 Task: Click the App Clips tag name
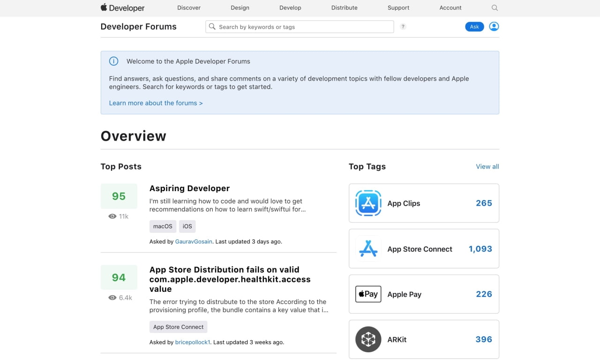(x=404, y=203)
